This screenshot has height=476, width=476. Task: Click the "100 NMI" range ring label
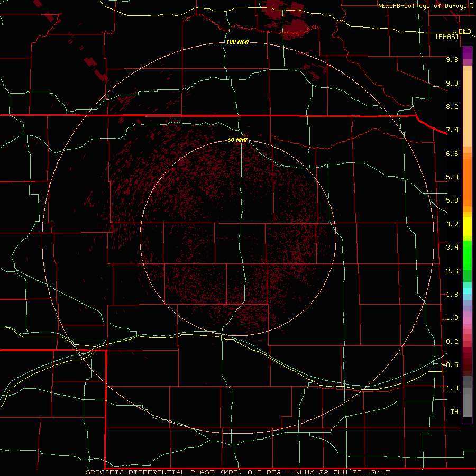point(237,42)
